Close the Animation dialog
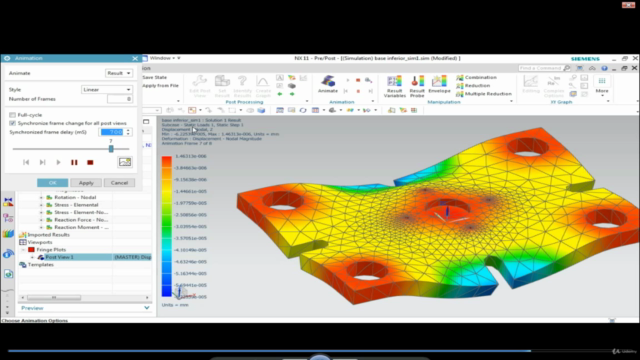Image resolution: width=640 pixels, height=360 pixels. point(135,58)
